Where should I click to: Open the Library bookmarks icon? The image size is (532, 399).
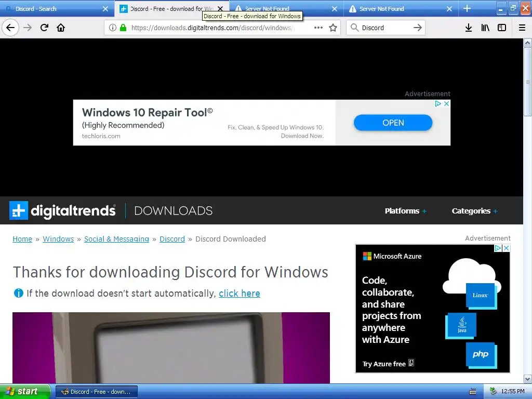[x=485, y=28]
